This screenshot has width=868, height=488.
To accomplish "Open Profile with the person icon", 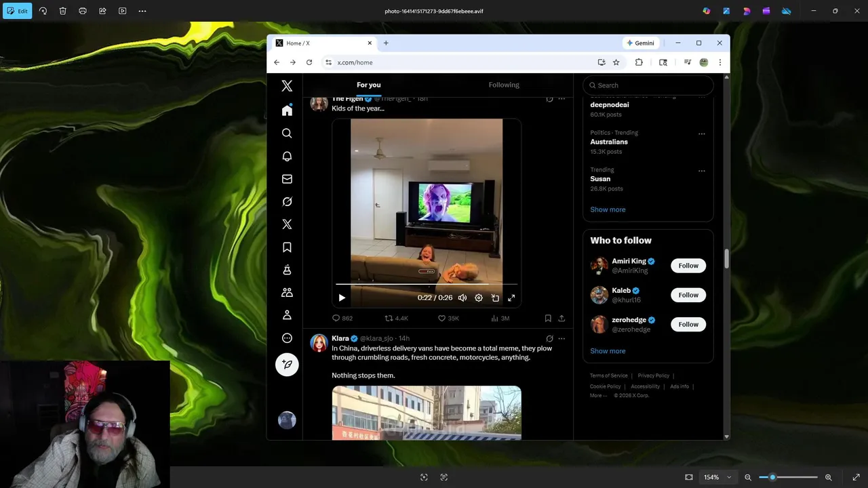I will point(287,315).
